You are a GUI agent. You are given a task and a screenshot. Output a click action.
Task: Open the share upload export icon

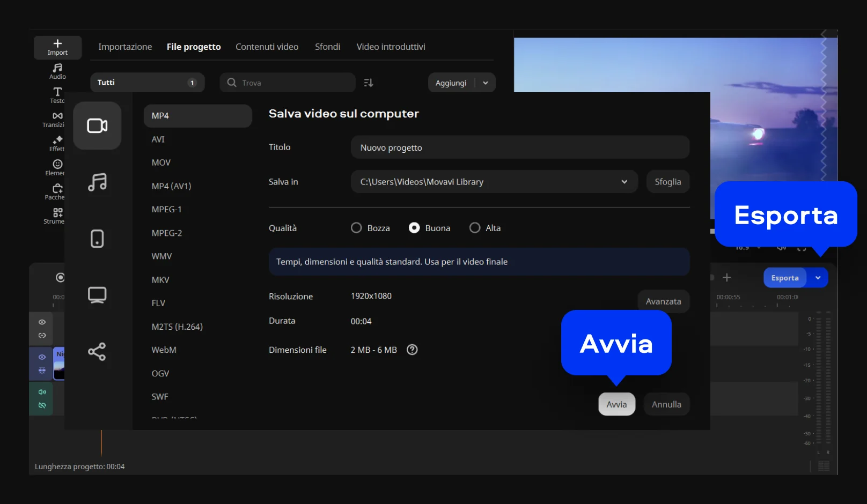[97, 352]
